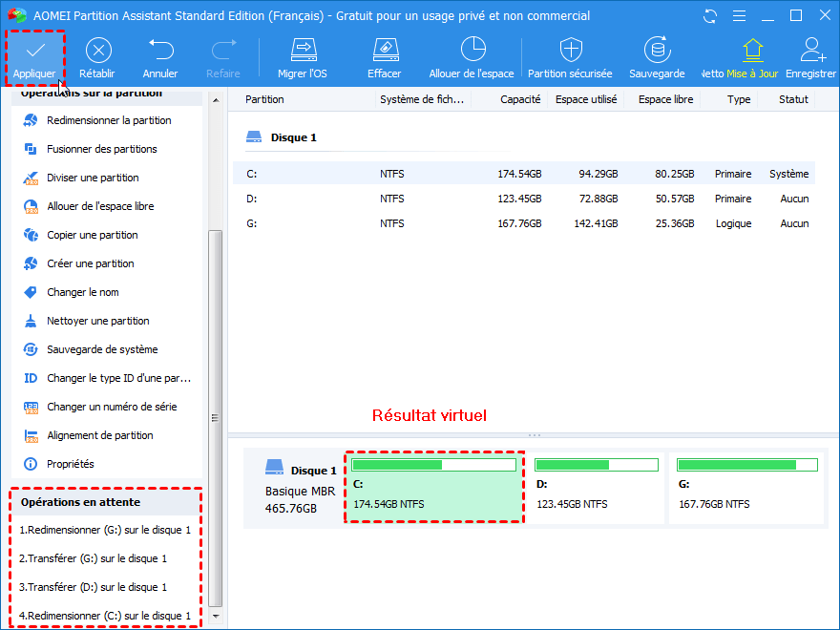
Task: Click the C: partition usage bar
Action: [434, 465]
